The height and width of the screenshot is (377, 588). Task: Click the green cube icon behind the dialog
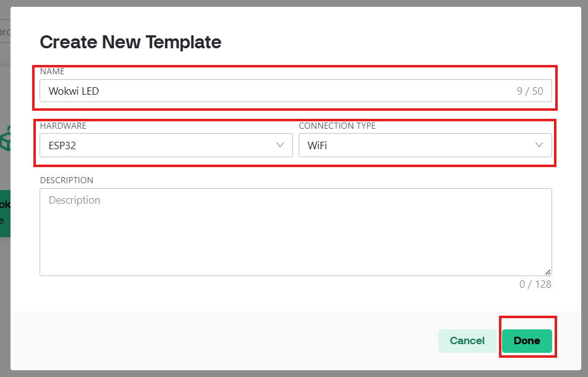(x=5, y=139)
